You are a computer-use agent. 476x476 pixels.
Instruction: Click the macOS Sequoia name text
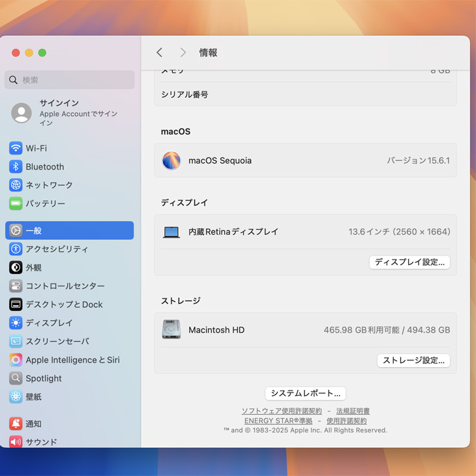pyautogui.click(x=220, y=160)
